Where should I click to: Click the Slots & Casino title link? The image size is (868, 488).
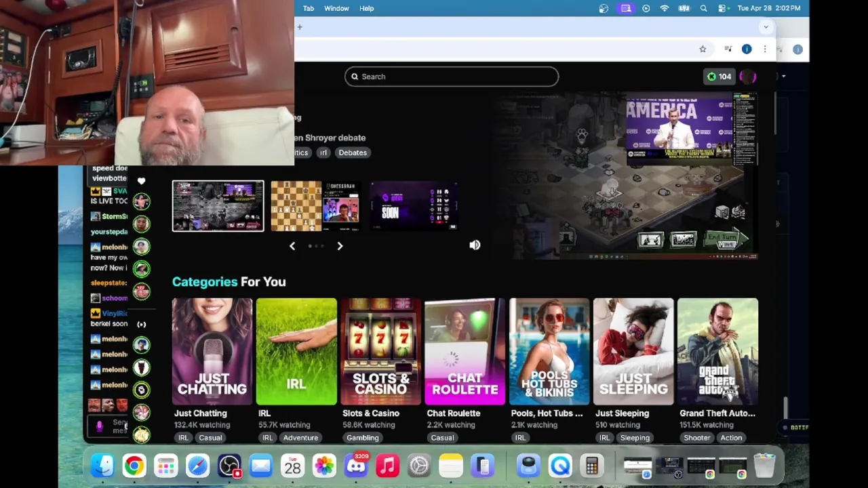[x=371, y=413]
